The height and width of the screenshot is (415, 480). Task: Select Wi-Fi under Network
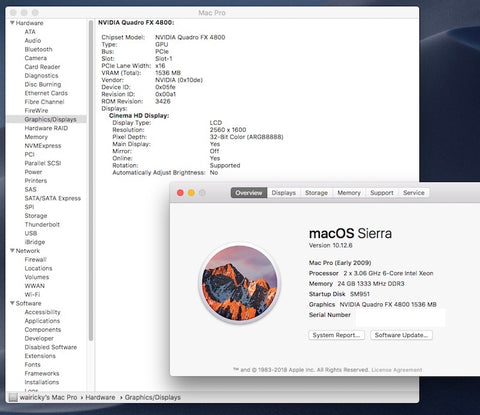pos(32,295)
